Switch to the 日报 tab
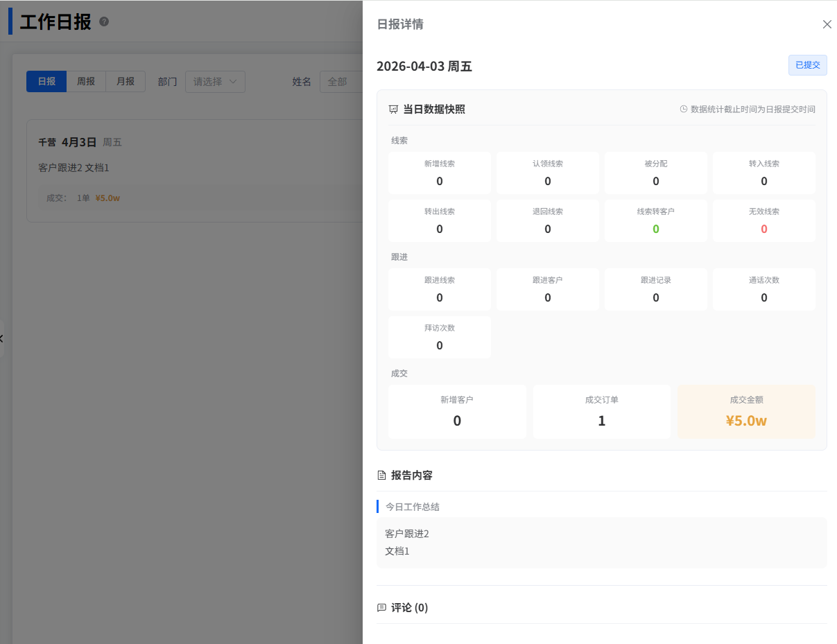 coord(46,81)
